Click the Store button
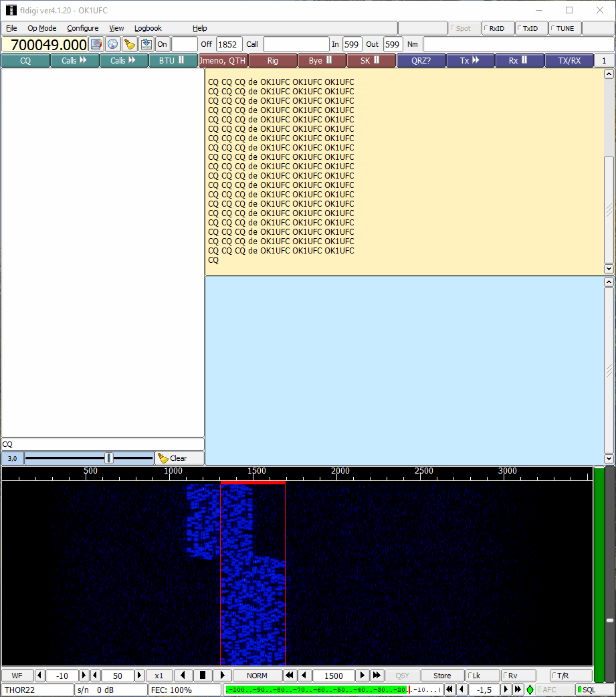Viewport: 616px width, 697px height. (x=442, y=676)
